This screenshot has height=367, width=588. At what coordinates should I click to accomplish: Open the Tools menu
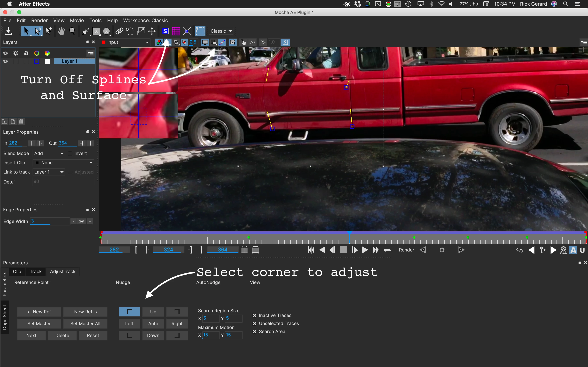[x=95, y=20]
